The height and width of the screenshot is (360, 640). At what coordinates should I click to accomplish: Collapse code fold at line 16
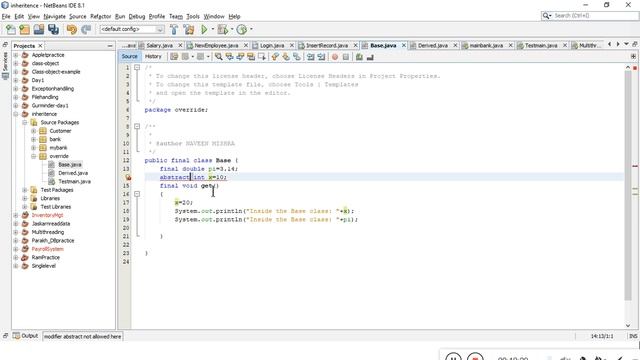pos(137,194)
